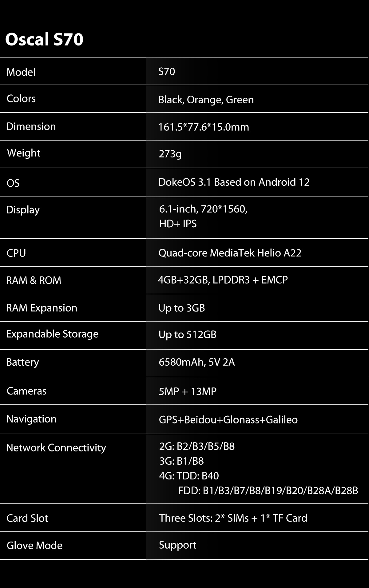The width and height of the screenshot is (369, 588).
Task: Select the Network Connectivity label
Action: pyautogui.click(x=56, y=448)
